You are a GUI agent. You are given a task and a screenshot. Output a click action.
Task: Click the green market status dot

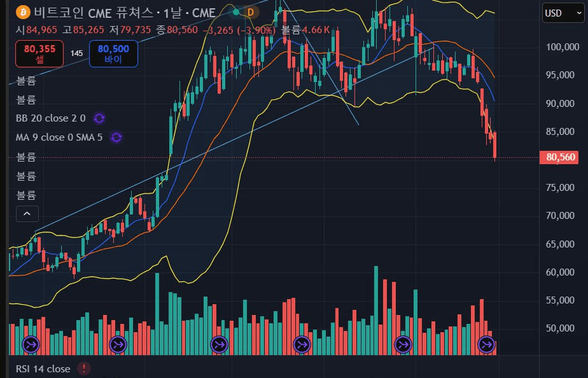(x=236, y=12)
